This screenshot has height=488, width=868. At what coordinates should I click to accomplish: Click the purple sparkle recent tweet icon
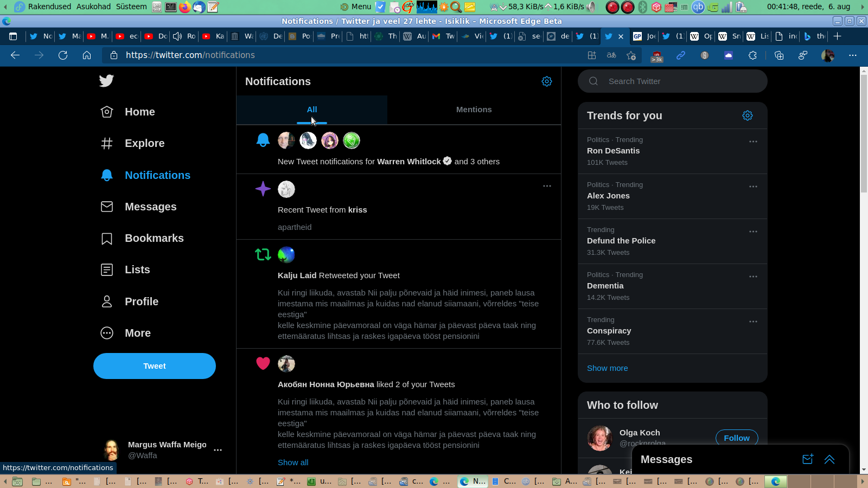tap(263, 189)
